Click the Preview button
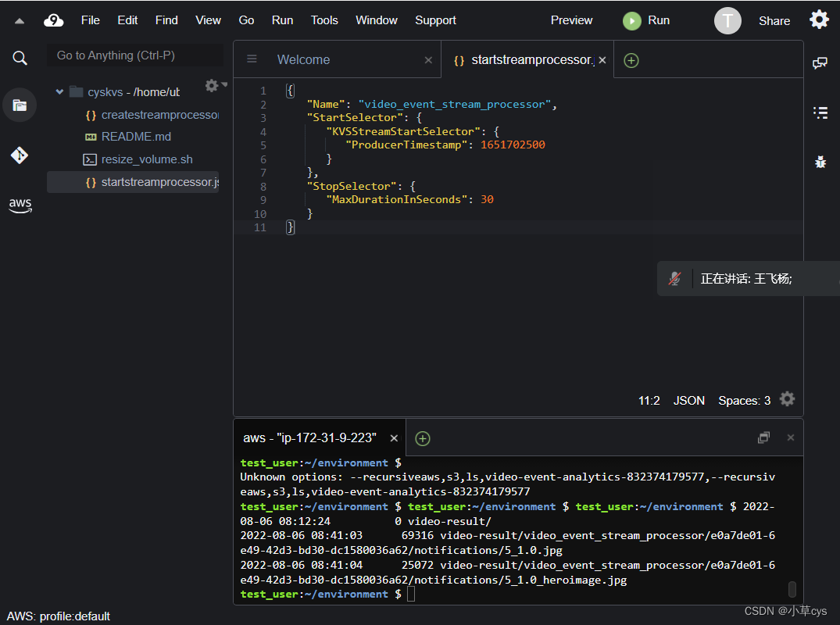The image size is (840, 625). [572, 20]
